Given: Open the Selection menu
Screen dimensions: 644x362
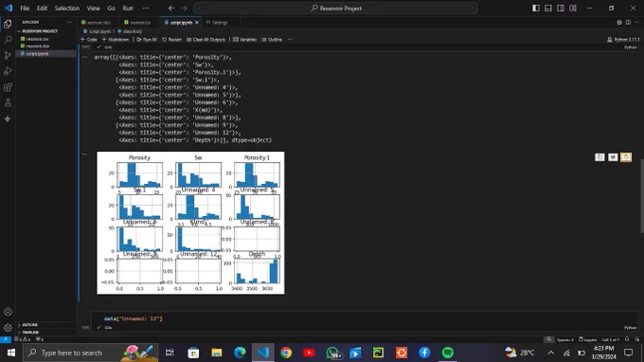Looking at the screenshot, I should tap(67, 9).
